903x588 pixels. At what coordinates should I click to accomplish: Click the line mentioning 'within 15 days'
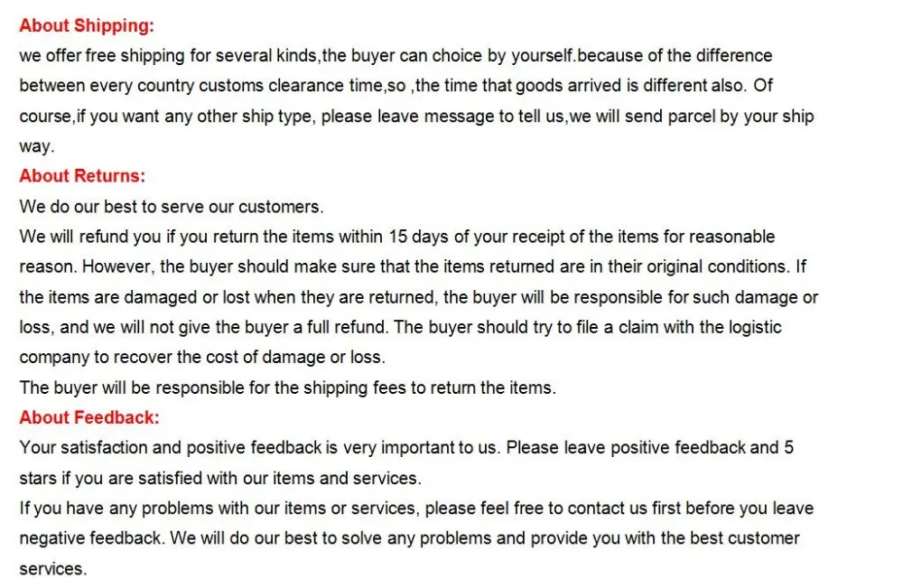click(x=396, y=237)
